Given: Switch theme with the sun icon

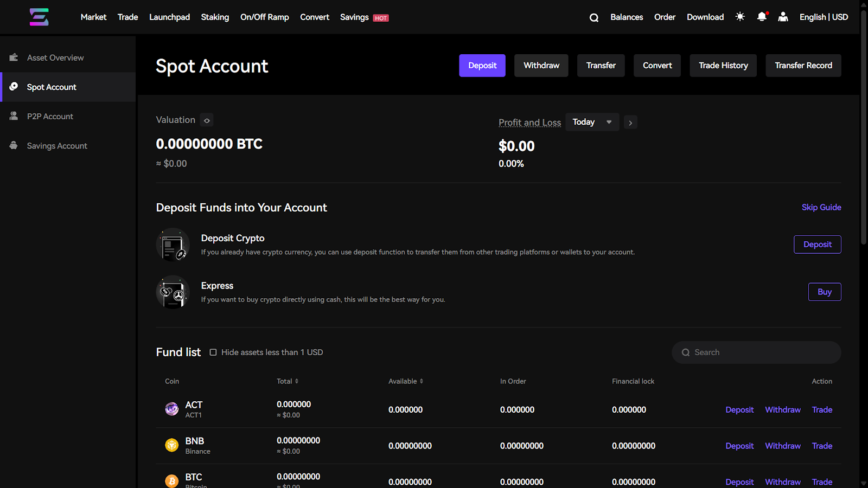Looking at the screenshot, I should pos(740,17).
